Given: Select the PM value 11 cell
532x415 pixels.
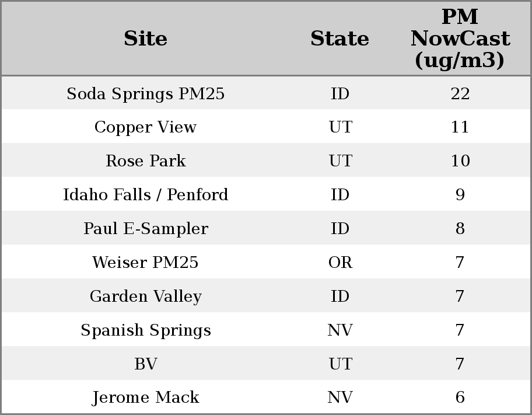Looking at the screenshot, I should (x=460, y=127).
